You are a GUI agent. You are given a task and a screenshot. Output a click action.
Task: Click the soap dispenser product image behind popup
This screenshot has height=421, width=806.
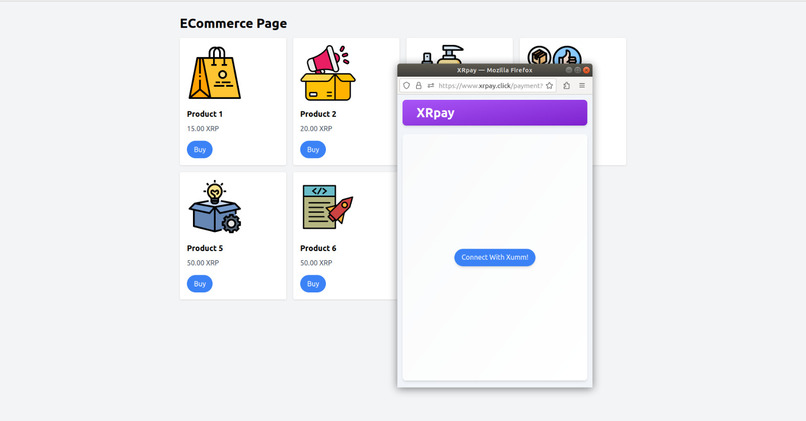pyautogui.click(x=443, y=54)
